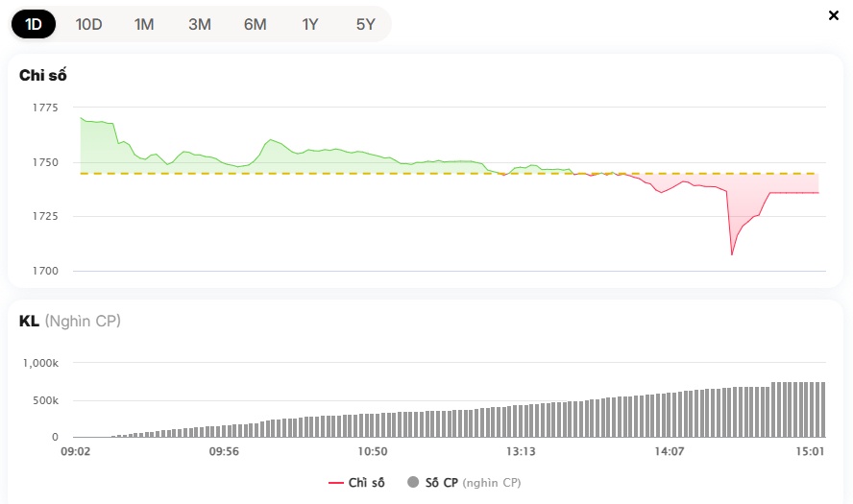Click the 500k volume axis label
853x504 pixels.
point(46,400)
